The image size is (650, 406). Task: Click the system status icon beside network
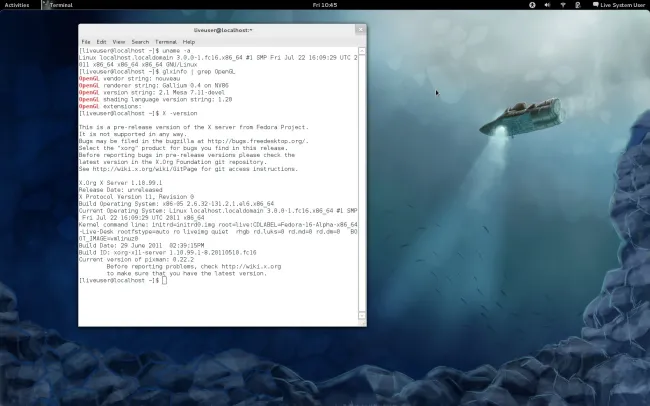coord(577,5)
